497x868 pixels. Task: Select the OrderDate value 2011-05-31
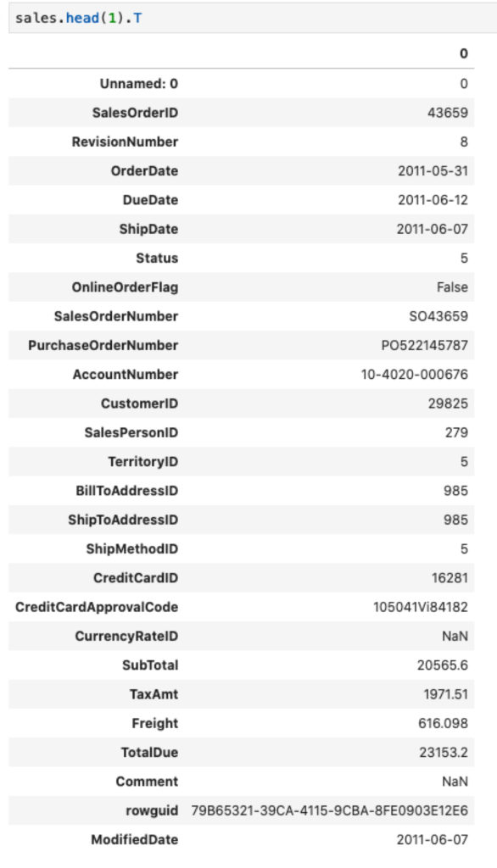(433, 170)
